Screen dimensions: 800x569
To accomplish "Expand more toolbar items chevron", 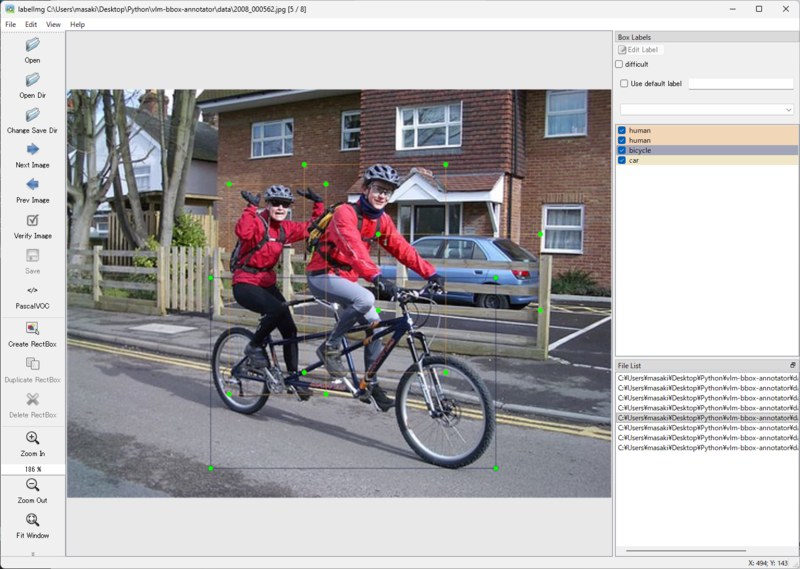I will click(33, 554).
